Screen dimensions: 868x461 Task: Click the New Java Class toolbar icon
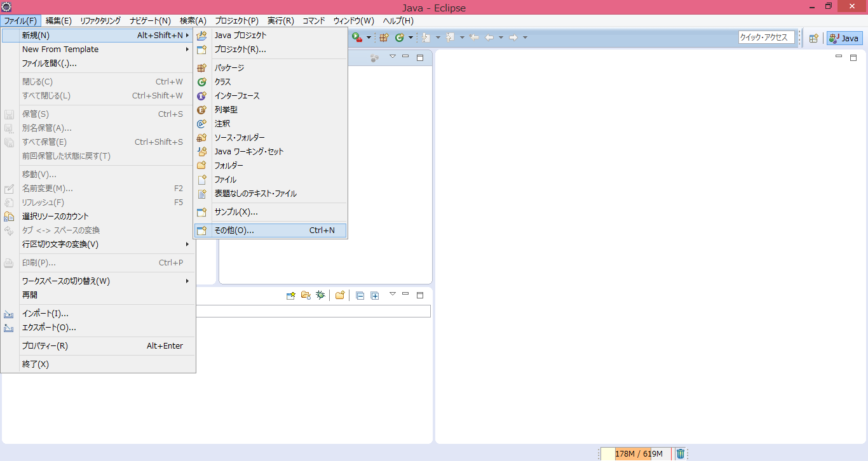click(400, 37)
